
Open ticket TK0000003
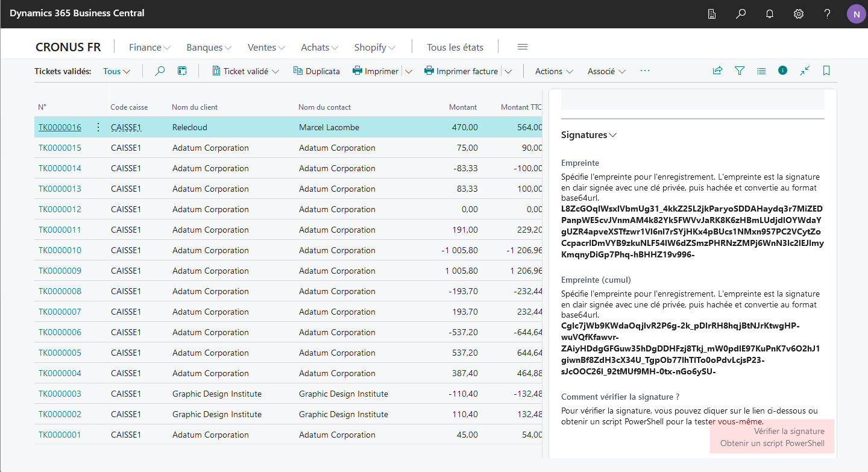(x=60, y=394)
